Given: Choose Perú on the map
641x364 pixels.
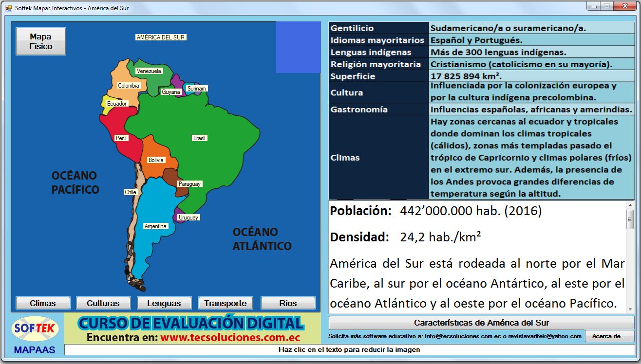Looking at the screenshot, I should click(x=121, y=138).
